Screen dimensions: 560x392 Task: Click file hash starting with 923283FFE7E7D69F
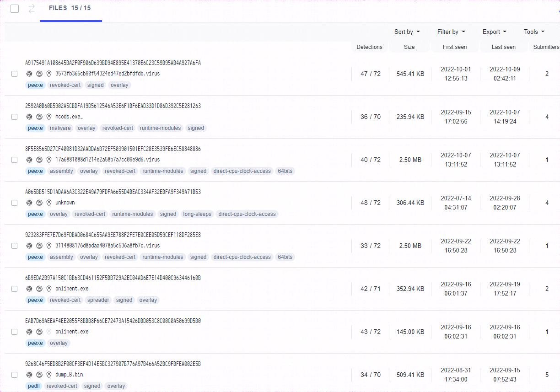[x=113, y=235]
